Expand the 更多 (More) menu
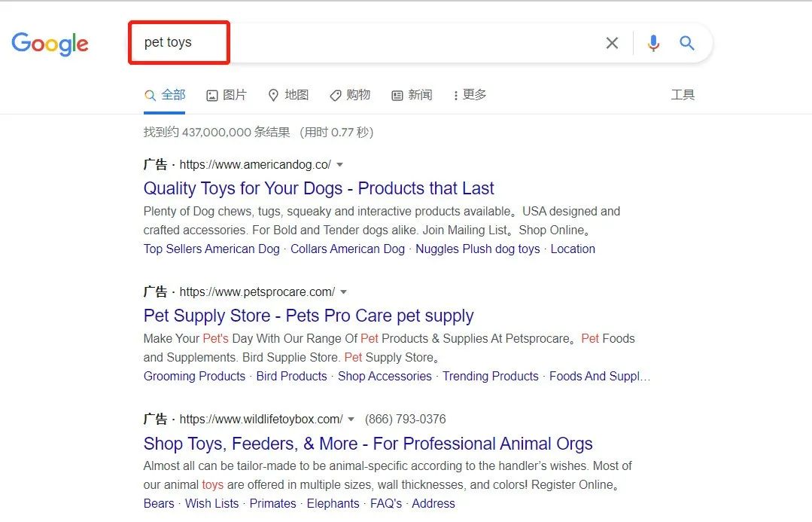This screenshot has height=522, width=812. pos(470,95)
